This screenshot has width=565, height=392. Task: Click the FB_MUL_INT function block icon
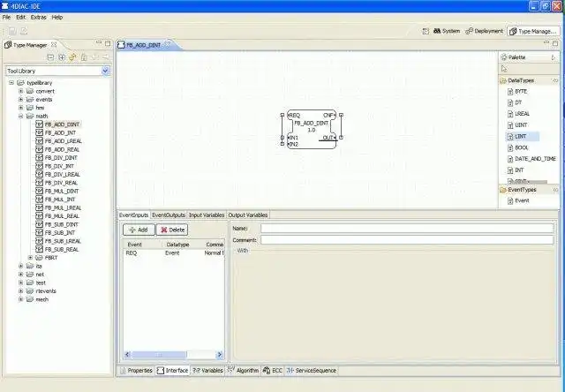39,200
